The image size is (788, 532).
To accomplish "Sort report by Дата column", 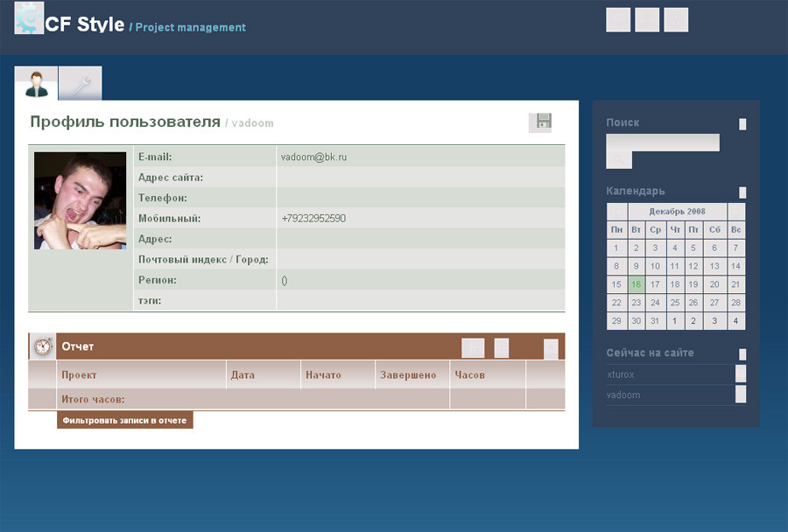I will pyautogui.click(x=243, y=374).
